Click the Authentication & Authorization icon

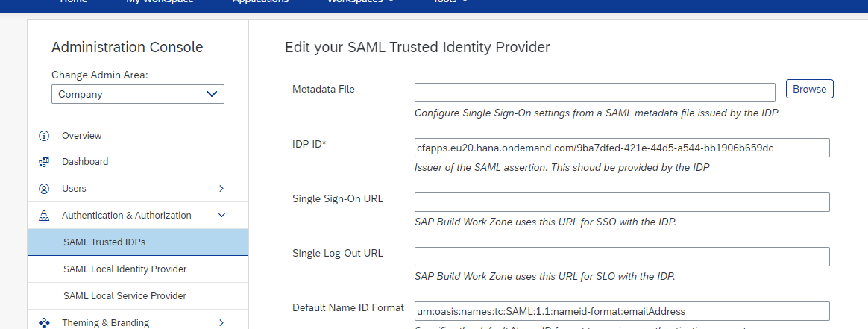[x=44, y=216]
